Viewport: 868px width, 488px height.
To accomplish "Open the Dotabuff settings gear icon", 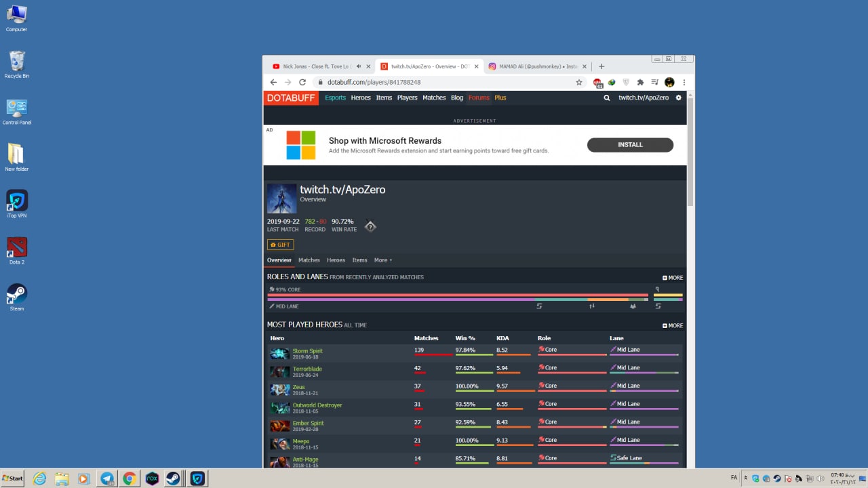I will click(678, 98).
